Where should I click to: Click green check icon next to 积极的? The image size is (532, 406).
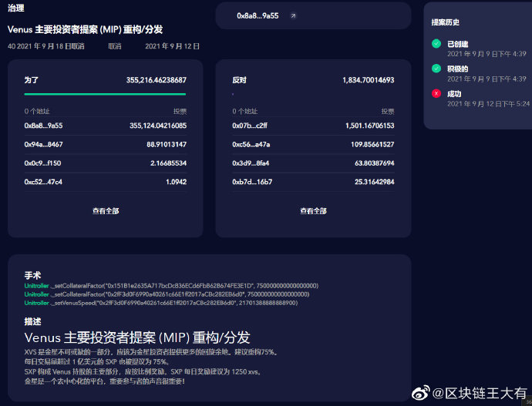(x=436, y=69)
